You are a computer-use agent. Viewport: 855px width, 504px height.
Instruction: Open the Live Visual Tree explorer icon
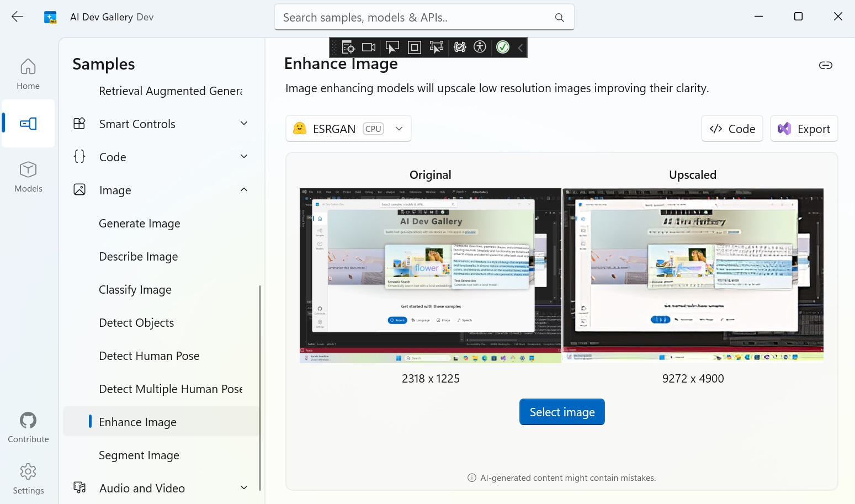pos(348,47)
